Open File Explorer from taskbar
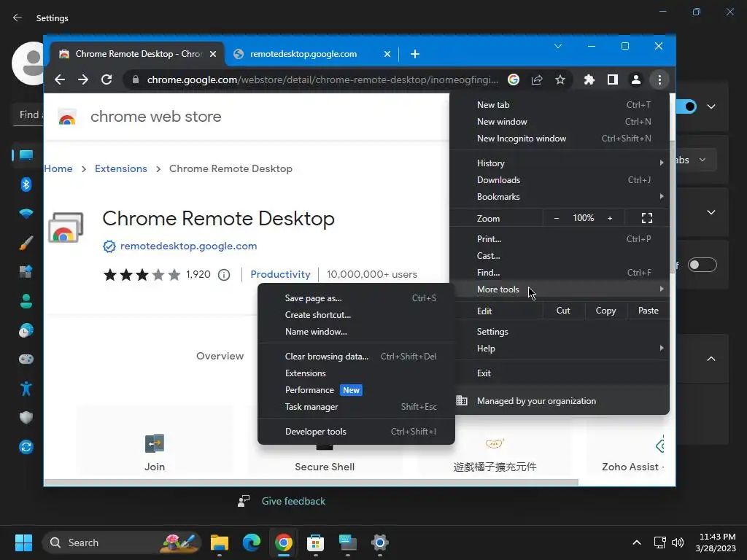Viewport: 747px width, 560px height. click(x=220, y=542)
